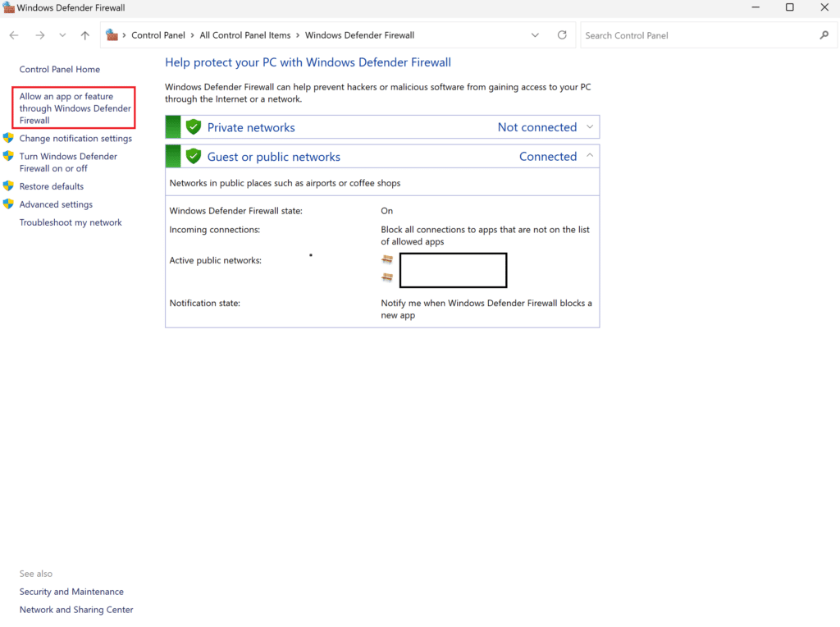
Task: Click the green shield next to Guest or public networks
Action: click(194, 156)
